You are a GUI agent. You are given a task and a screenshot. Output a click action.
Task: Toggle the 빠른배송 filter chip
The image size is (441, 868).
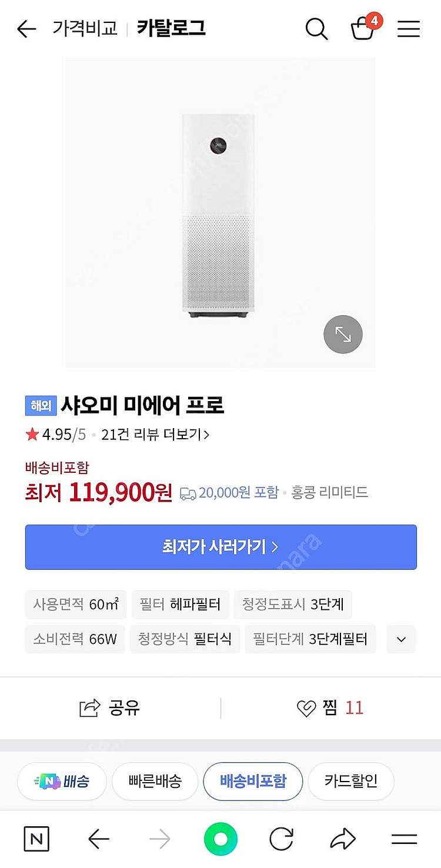pyautogui.click(x=155, y=781)
